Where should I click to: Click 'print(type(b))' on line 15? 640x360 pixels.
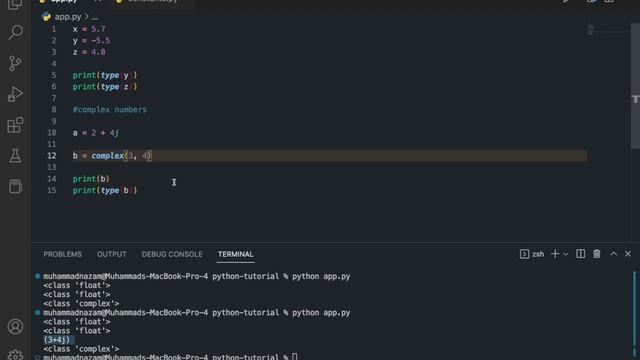tap(105, 190)
